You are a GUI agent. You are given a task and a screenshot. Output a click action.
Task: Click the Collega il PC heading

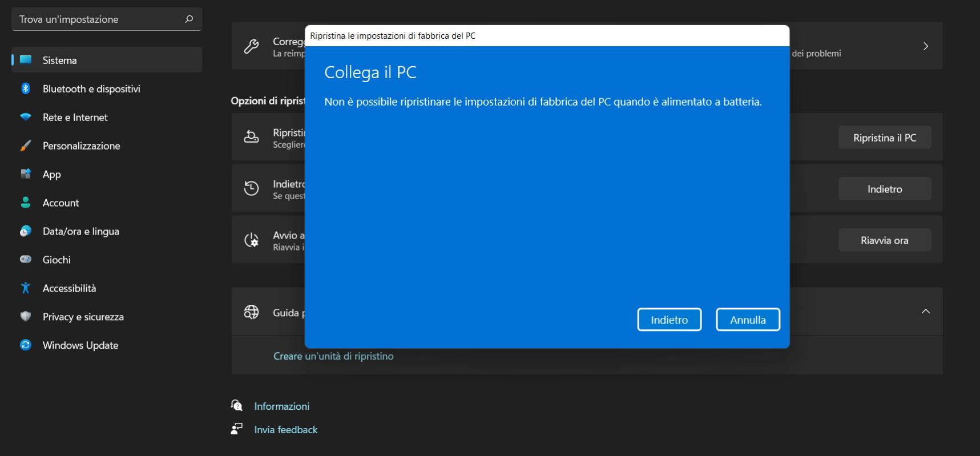click(370, 72)
